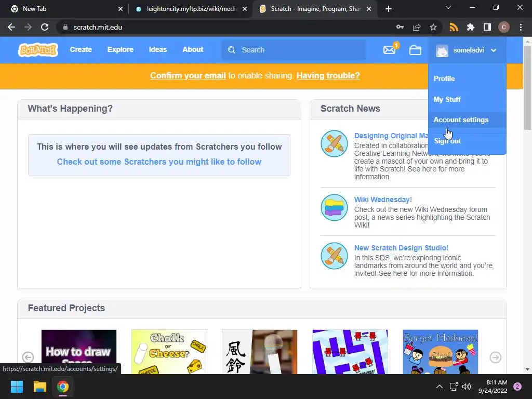Click the network tray icon
This screenshot has width=532, height=399.
pyautogui.click(x=454, y=387)
